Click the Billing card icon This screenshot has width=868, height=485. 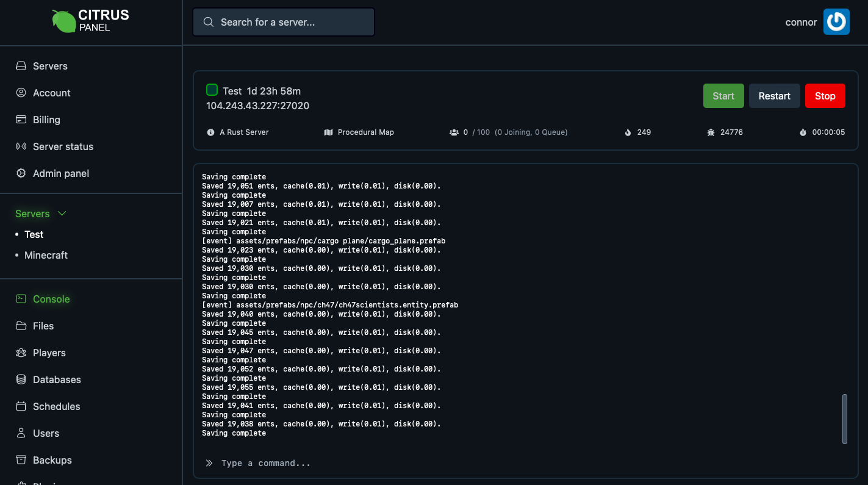21,120
